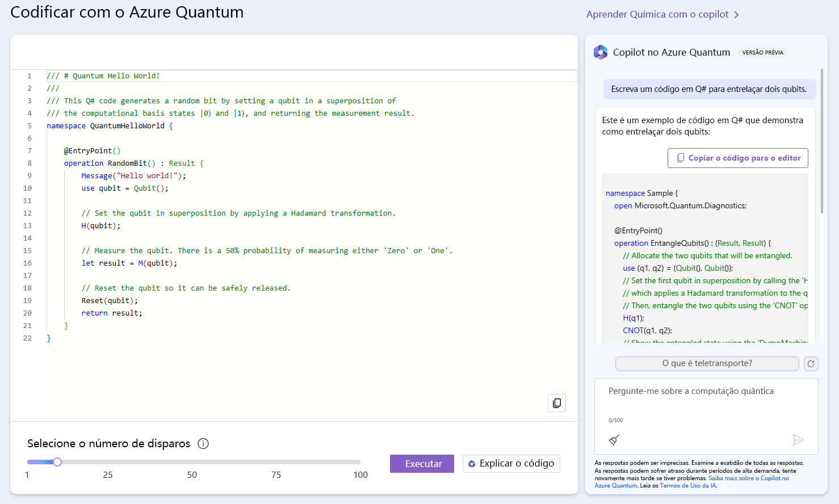Viewport: 839px width, 504px height.
Task: Click the 'Codificar com o Azure Quantum' heading
Action: 127,12
